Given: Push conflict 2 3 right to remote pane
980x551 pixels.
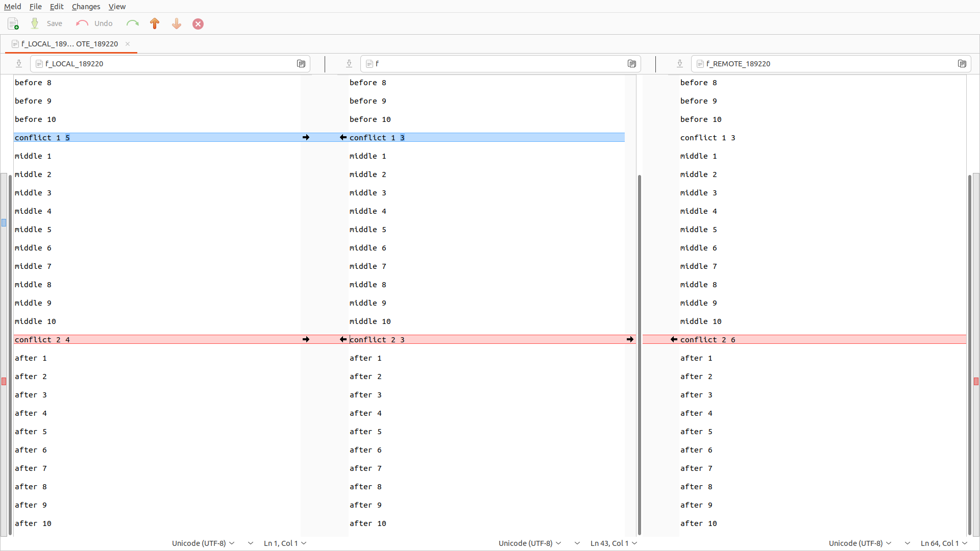Looking at the screenshot, I should click(x=630, y=339).
